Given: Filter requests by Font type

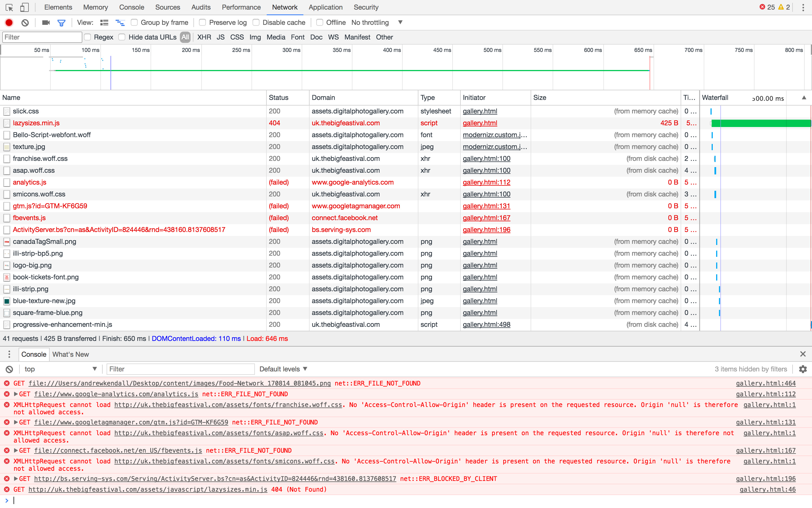Looking at the screenshot, I should (298, 37).
